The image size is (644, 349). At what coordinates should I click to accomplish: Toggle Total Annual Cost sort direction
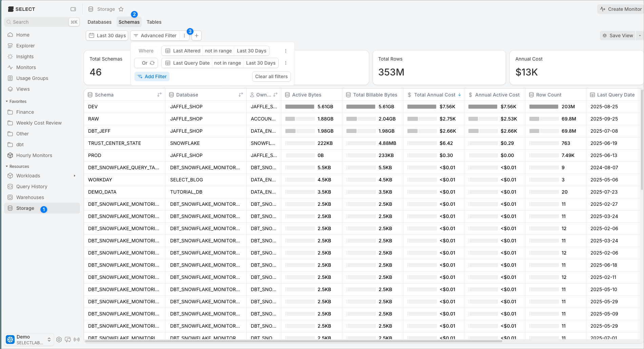459,95
